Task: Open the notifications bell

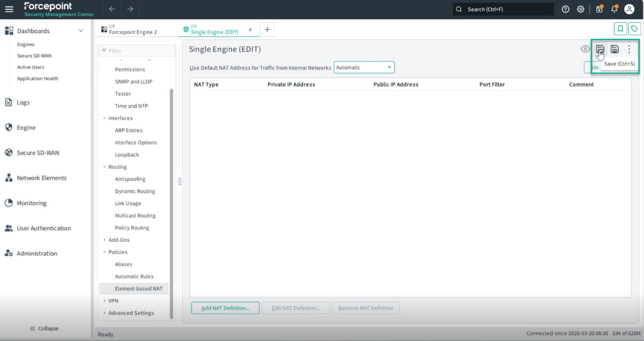Action: [x=615, y=9]
